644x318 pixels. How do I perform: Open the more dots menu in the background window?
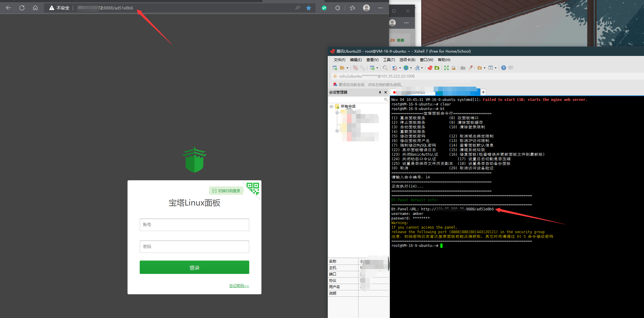(406, 23)
